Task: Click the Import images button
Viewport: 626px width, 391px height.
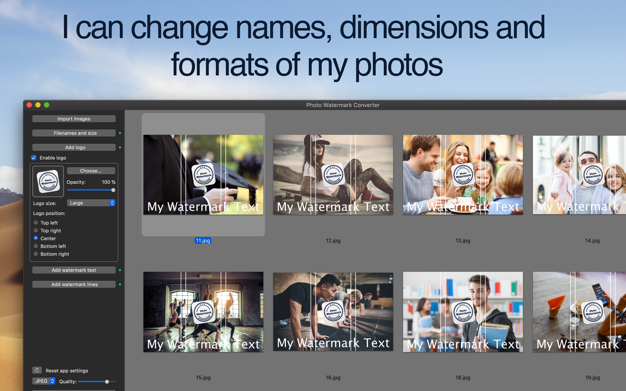Action: (x=74, y=119)
